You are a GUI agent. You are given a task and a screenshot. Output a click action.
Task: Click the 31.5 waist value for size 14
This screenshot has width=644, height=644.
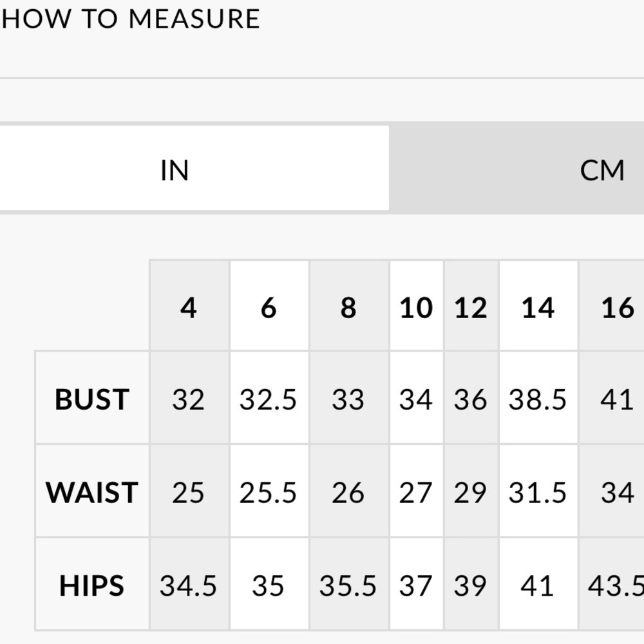(538, 491)
